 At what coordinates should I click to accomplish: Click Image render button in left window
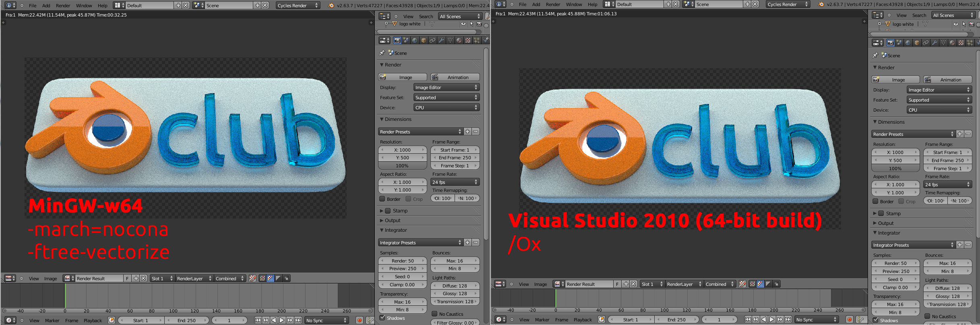tap(403, 77)
